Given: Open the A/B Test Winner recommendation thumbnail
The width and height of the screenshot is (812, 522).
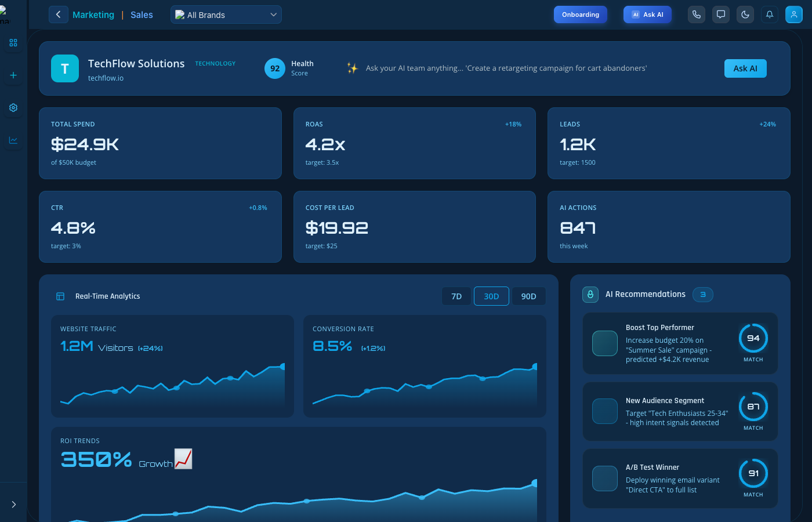Looking at the screenshot, I should 605,478.
